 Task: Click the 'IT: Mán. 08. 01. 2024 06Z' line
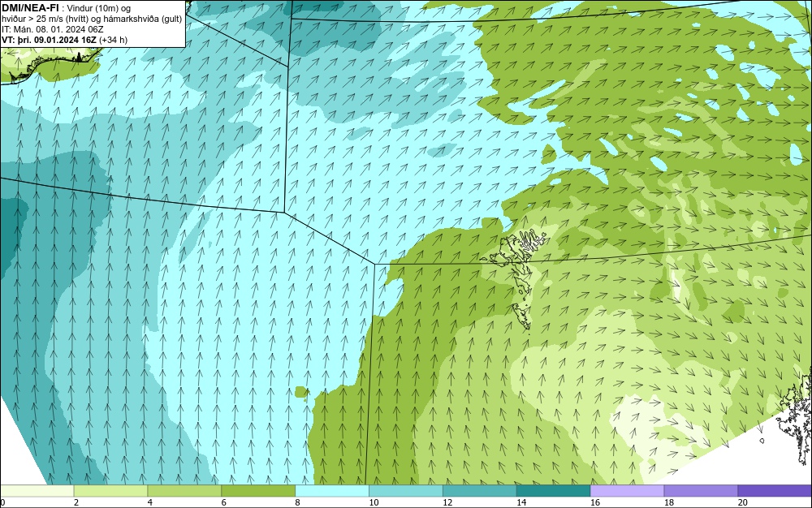click(x=53, y=29)
